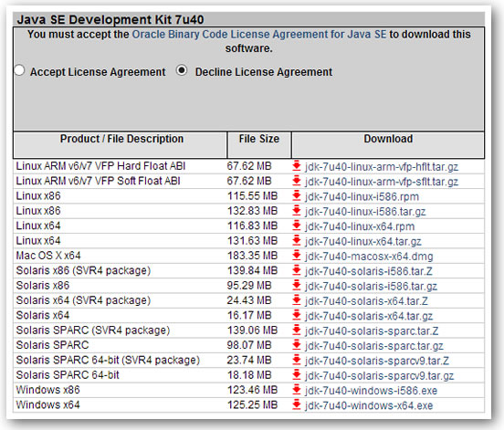Image resolution: width=504 pixels, height=430 pixels.
Task: Click the 125.25 MB file size cell
Action: (x=252, y=405)
